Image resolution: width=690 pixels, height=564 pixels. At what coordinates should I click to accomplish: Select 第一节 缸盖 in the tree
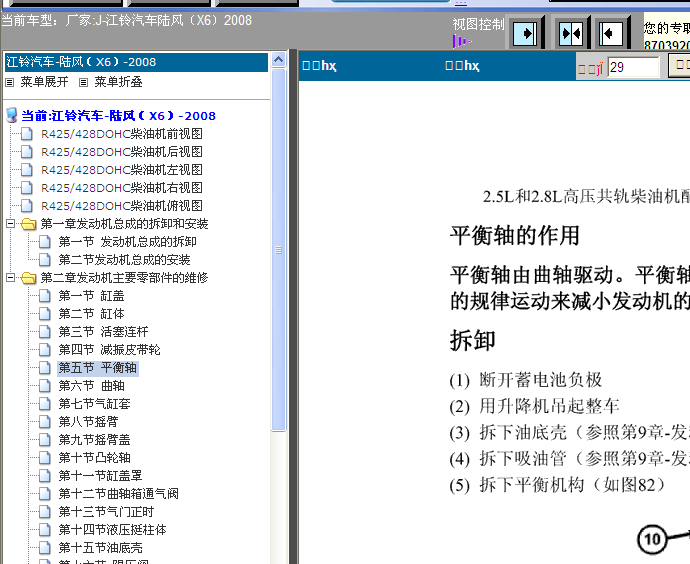click(92, 296)
